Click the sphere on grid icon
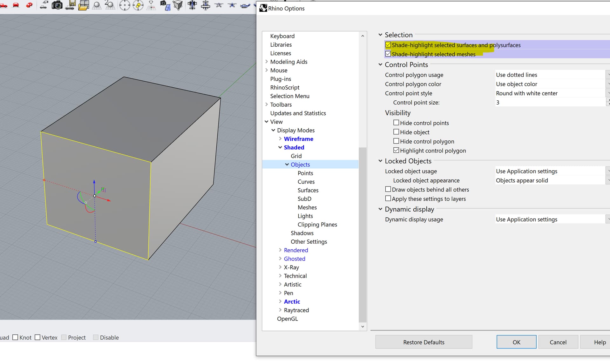Viewport: 610px width, 364px height. [97, 5]
